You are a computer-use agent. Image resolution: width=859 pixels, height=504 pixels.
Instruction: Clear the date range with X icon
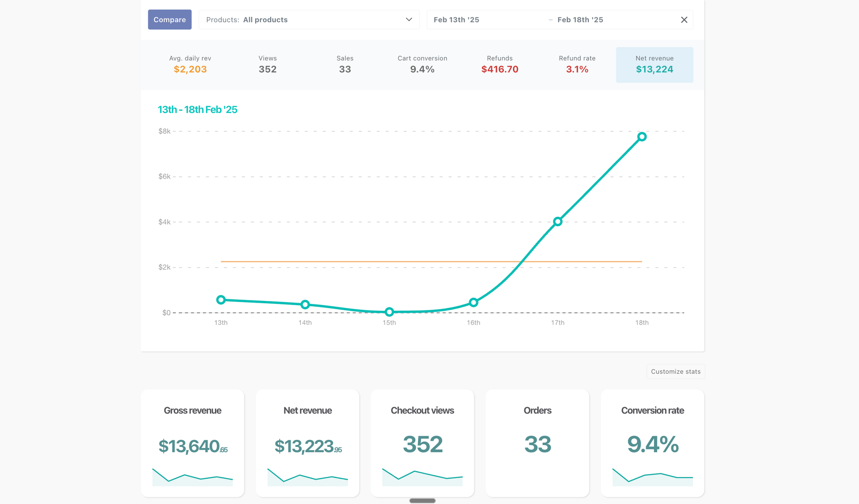coord(684,20)
